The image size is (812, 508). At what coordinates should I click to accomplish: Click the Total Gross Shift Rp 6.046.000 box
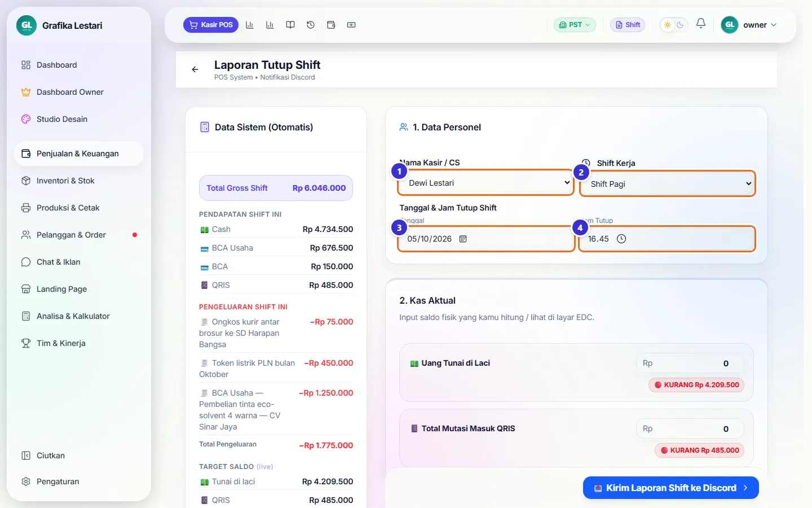[x=276, y=188]
